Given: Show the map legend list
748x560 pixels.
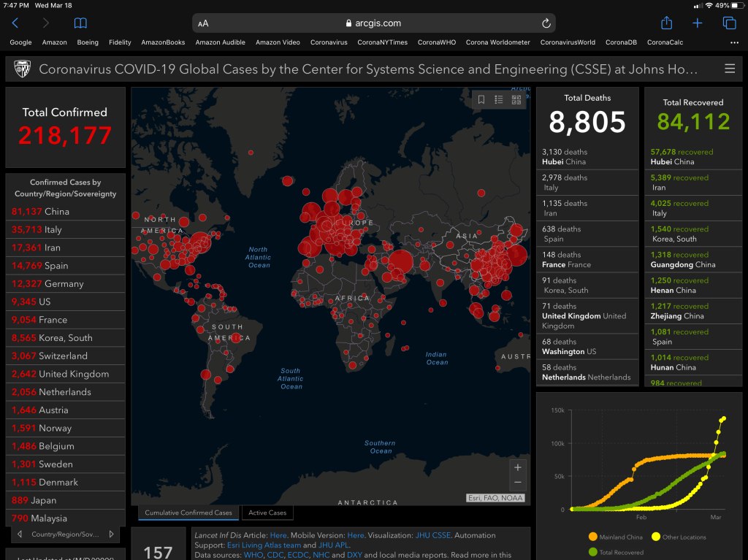Looking at the screenshot, I should point(499,100).
